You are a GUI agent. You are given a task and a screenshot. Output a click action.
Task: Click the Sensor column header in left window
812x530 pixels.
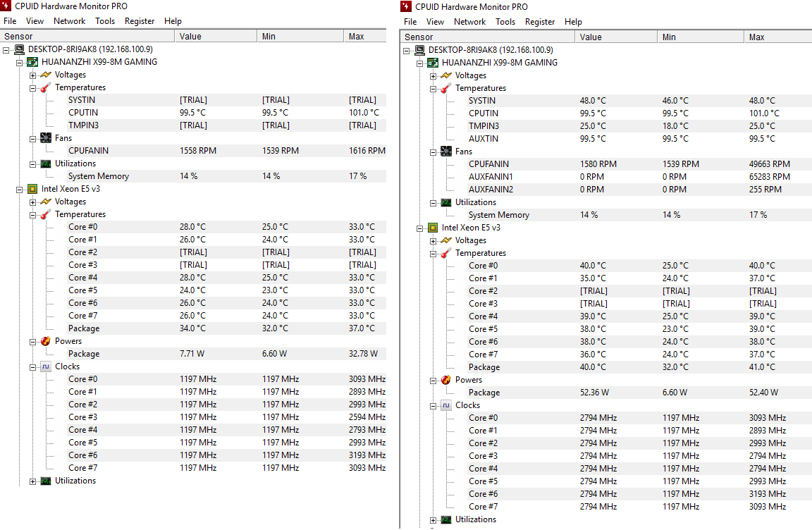[x=87, y=36]
